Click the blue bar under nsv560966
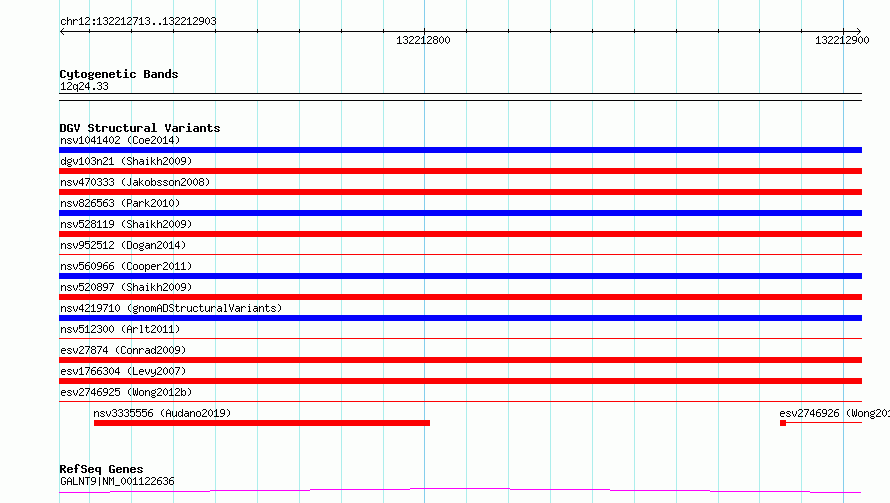Viewport: 890px width, 503px height. point(460,276)
